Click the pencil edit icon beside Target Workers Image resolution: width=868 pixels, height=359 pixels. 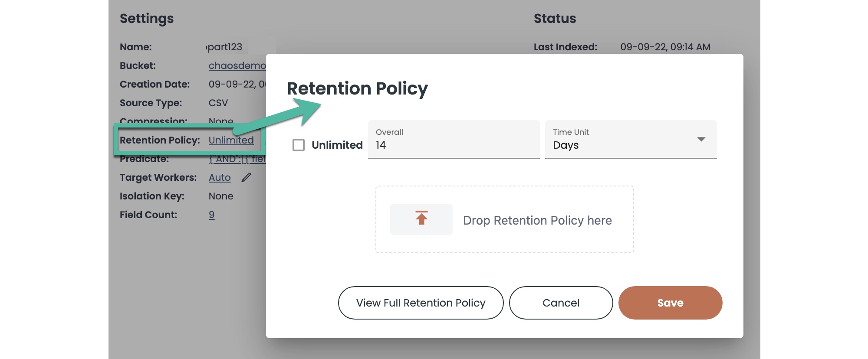(x=246, y=177)
